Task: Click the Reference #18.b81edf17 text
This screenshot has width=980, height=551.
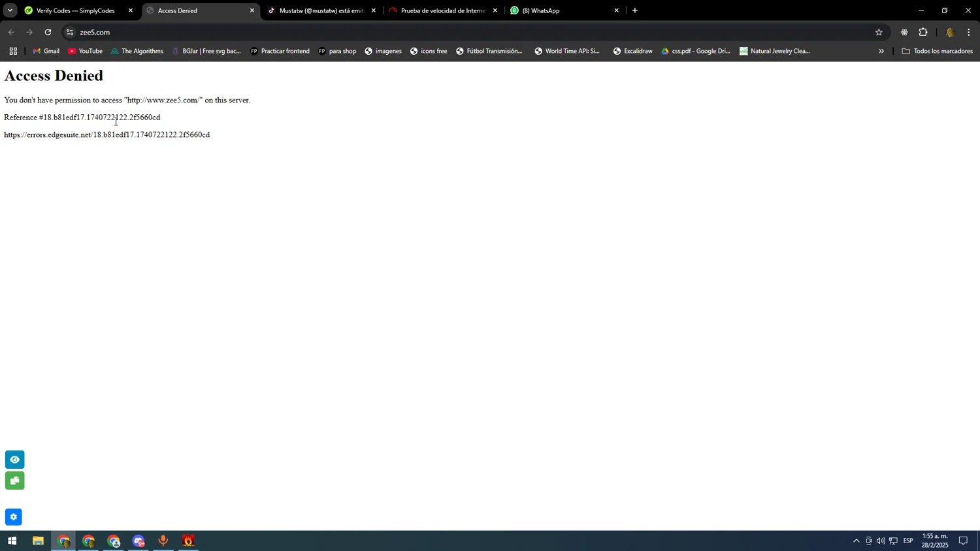Action: click(x=82, y=118)
